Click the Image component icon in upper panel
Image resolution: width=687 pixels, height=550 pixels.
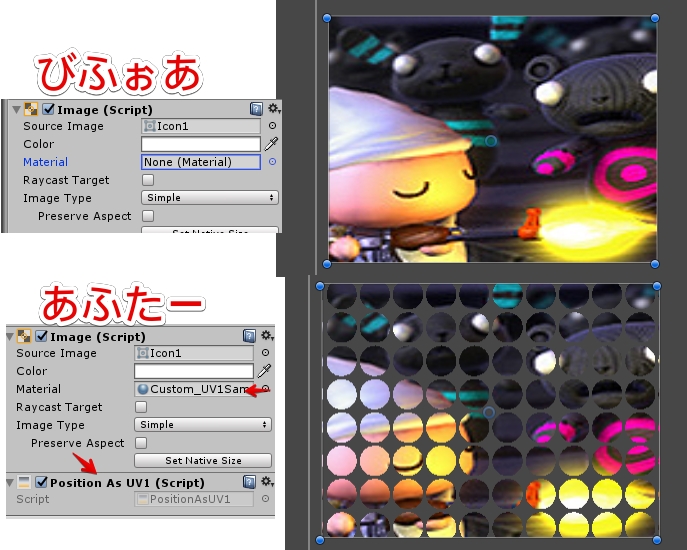click(31, 109)
